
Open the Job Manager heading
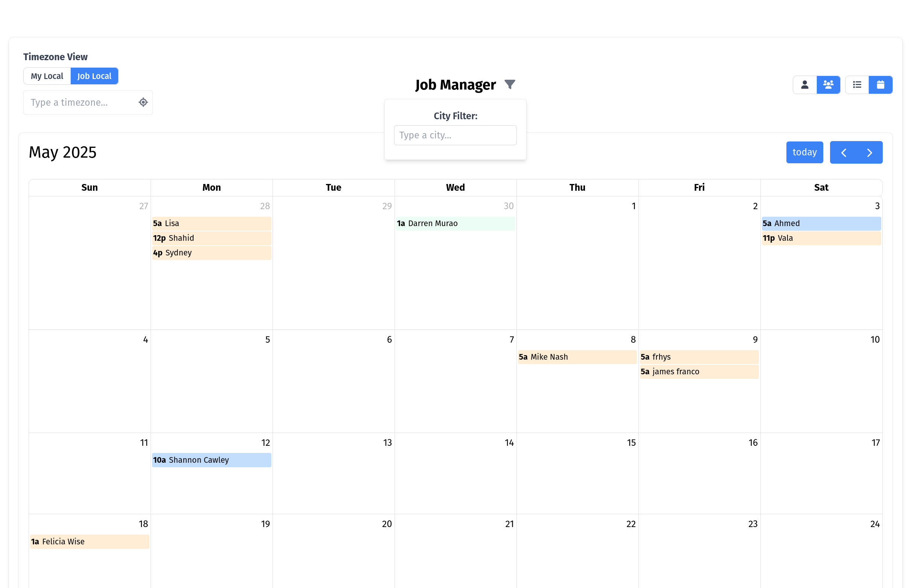pos(455,84)
